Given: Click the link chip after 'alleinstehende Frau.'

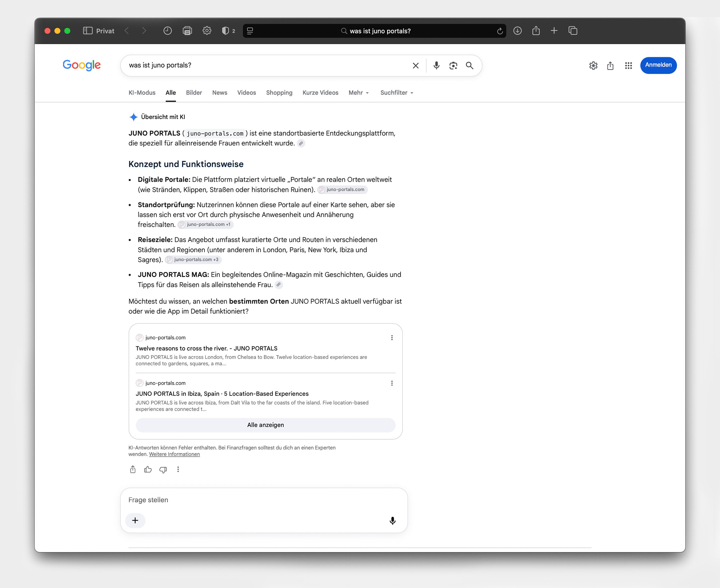Looking at the screenshot, I should (278, 285).
